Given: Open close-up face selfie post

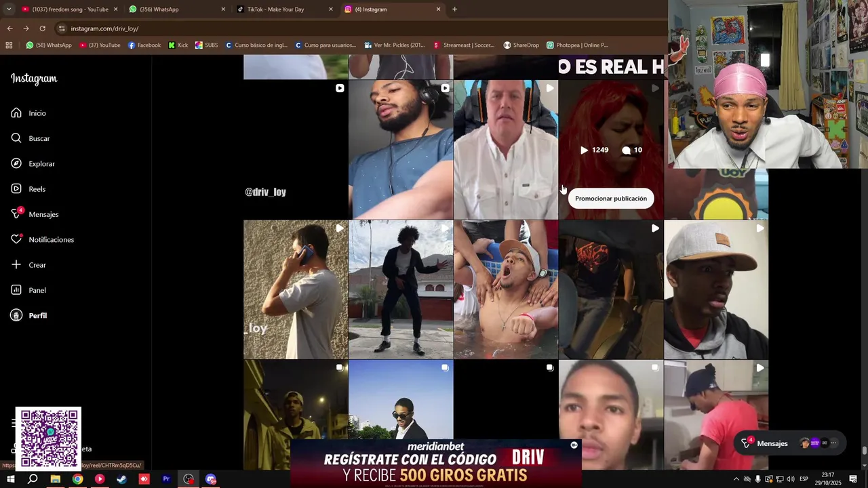Looking at the screenshot, I should tap(611, 415).
